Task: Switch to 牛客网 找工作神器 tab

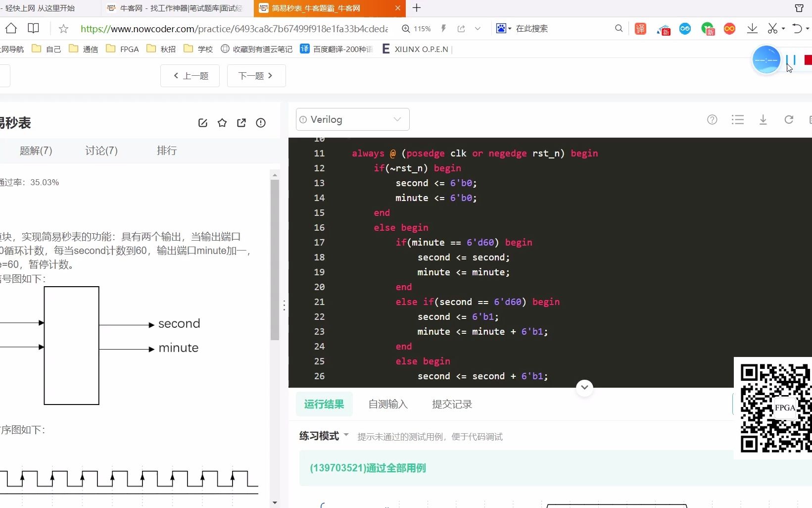Action: pyautogui.click(x=178, y=8)
